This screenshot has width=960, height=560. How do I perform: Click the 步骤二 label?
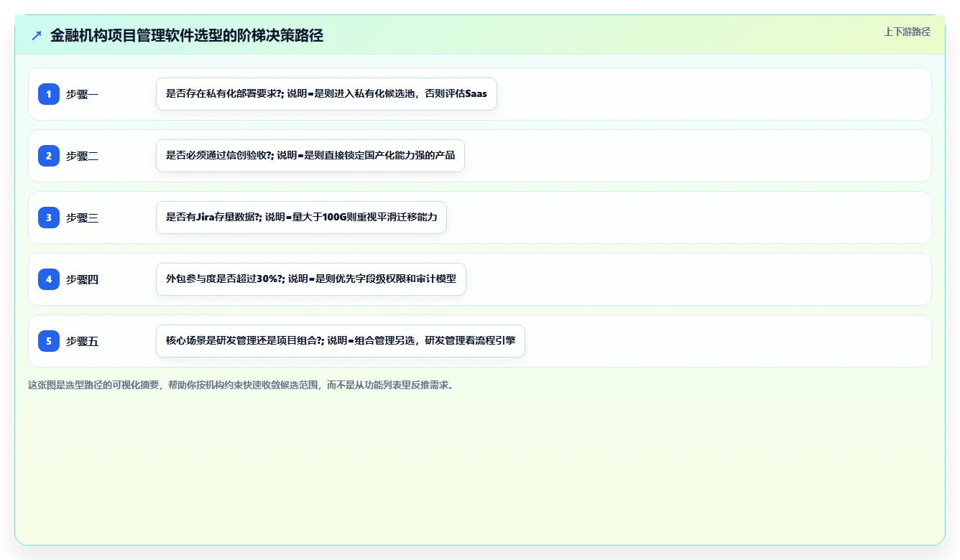pyautogui.click(x=82, y=156)
